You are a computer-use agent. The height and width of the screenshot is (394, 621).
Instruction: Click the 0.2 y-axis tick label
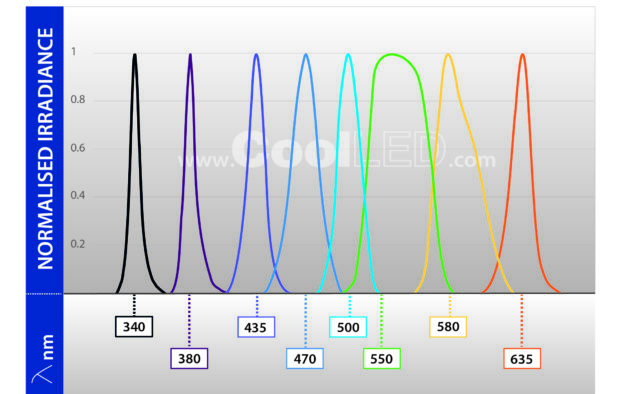click(78, 244)
